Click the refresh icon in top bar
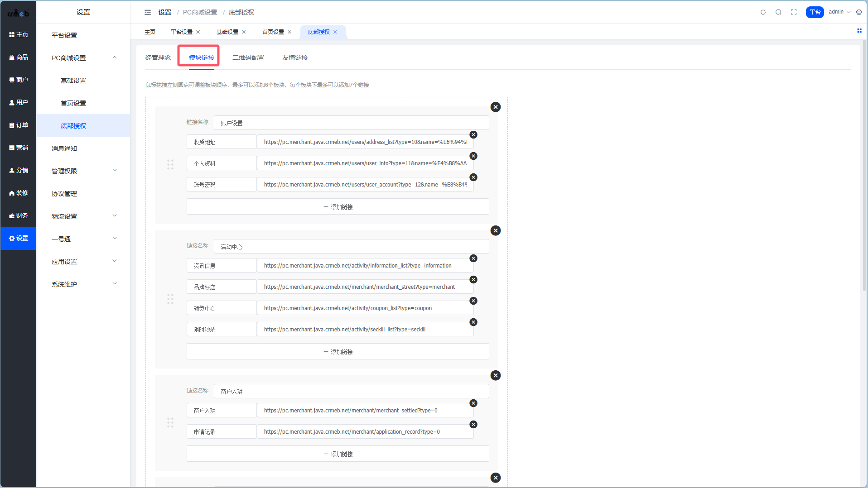 [x=763, y=12]
